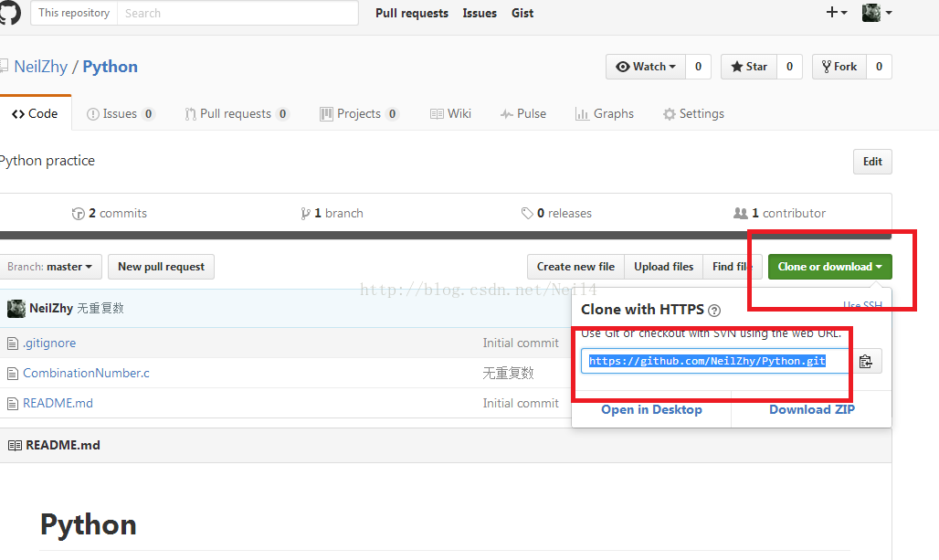Image resolution: width=939 pixels, height=560 pixels.
Task: Open the .gitignore file
Action: click(x=49, y=343)
